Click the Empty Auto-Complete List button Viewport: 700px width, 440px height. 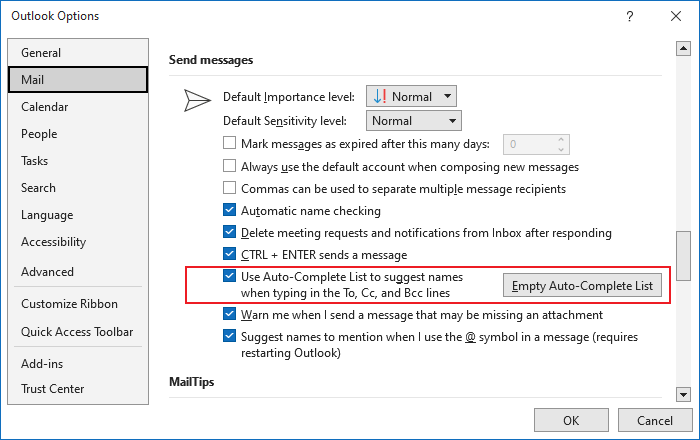tap(582, 286)
